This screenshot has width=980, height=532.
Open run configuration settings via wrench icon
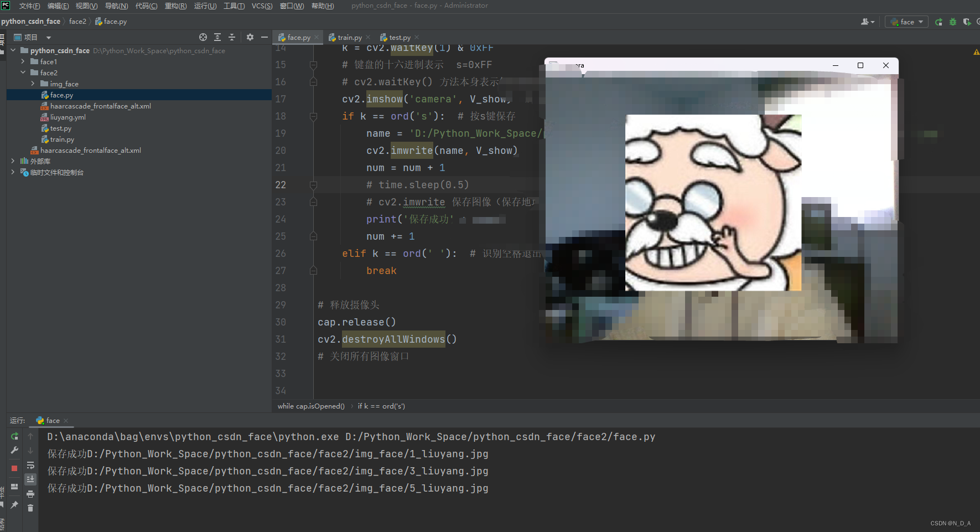(14, 451)
